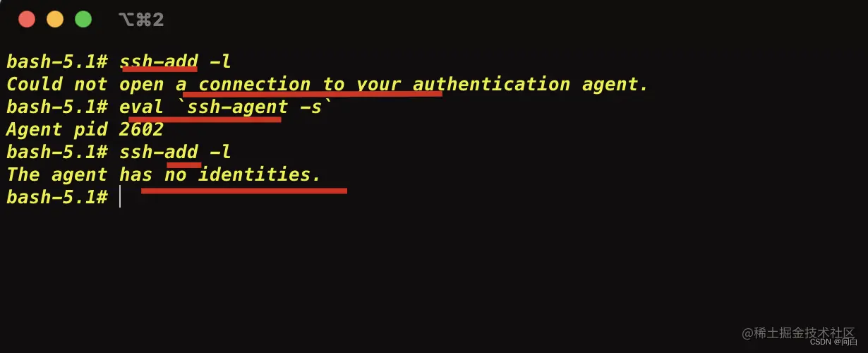Click the first 'ssh-add -l' command
This screenshot has width=868, height=353.
175,61
